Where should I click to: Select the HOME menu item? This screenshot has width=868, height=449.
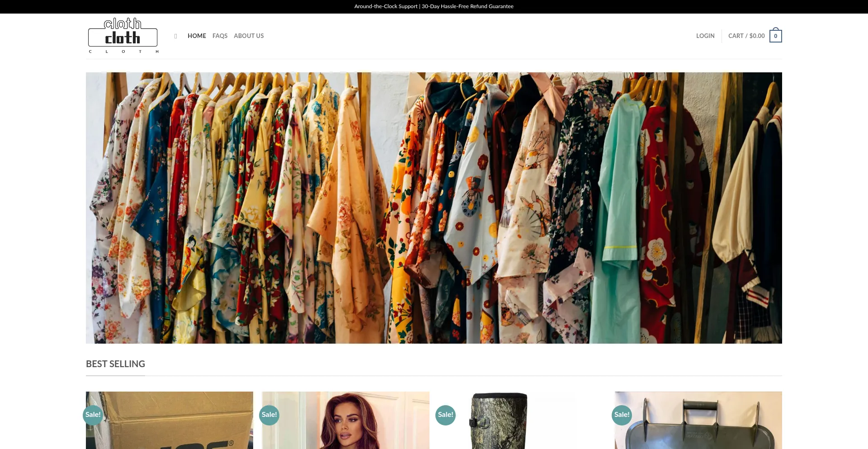[197, 36]
